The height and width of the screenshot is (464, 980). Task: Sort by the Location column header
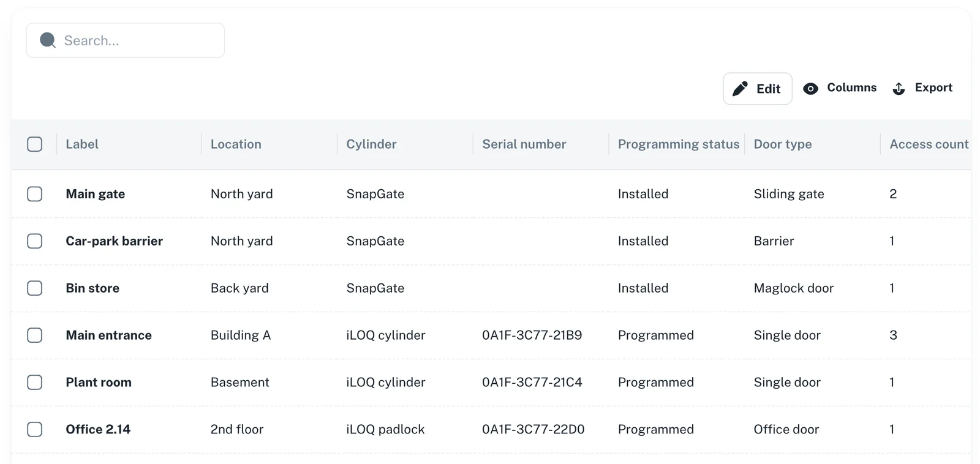click(x=236, y=144)
